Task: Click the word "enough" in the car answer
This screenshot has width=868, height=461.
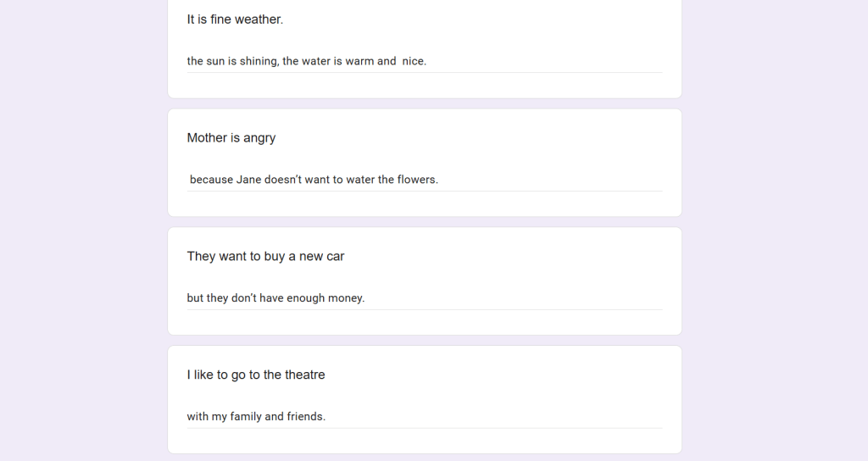Action: tap(305, 298)
